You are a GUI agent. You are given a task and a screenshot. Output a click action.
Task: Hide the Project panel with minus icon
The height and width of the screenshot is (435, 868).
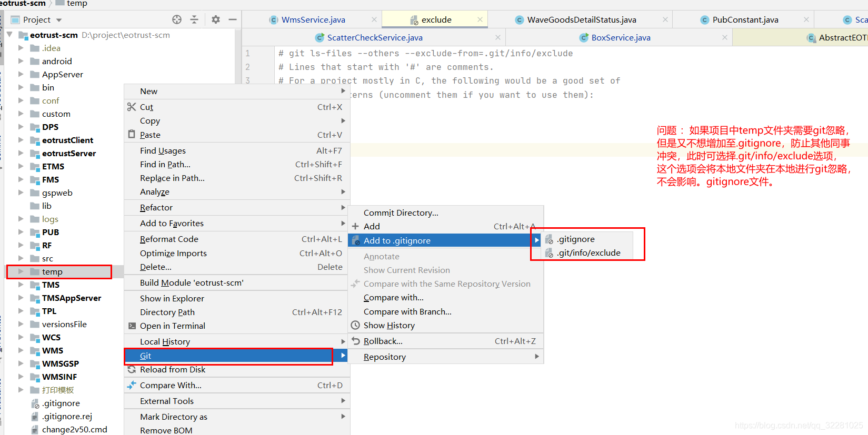coord(233,19)
